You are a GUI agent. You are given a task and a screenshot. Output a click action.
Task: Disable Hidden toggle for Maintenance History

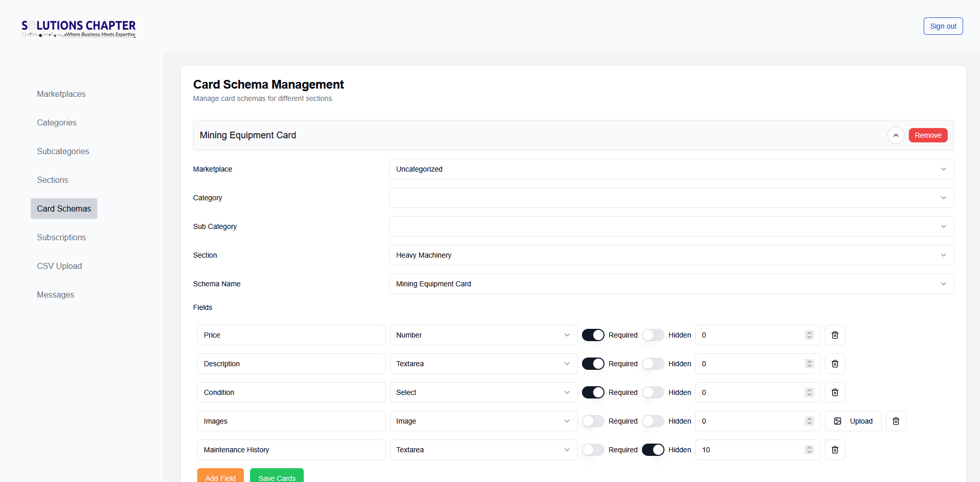653,450
